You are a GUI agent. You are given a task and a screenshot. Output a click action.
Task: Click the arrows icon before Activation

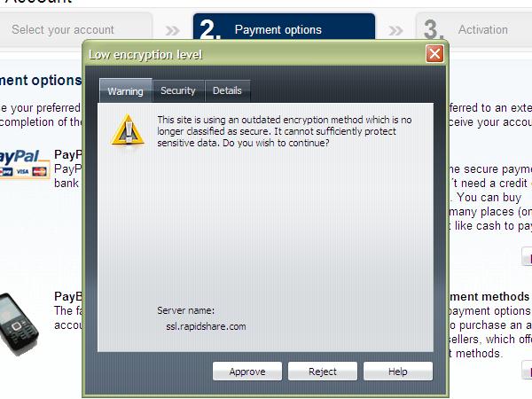[395, 30]
